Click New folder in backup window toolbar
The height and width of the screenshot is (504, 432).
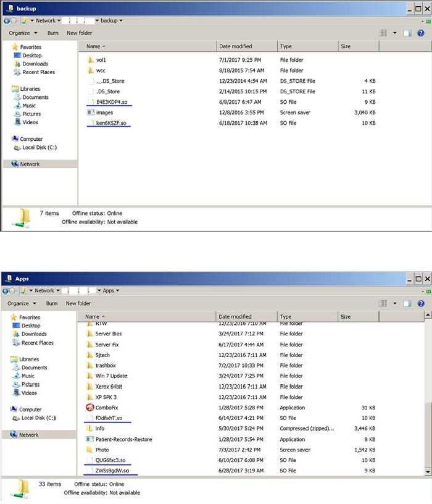(x=79, y=33)
